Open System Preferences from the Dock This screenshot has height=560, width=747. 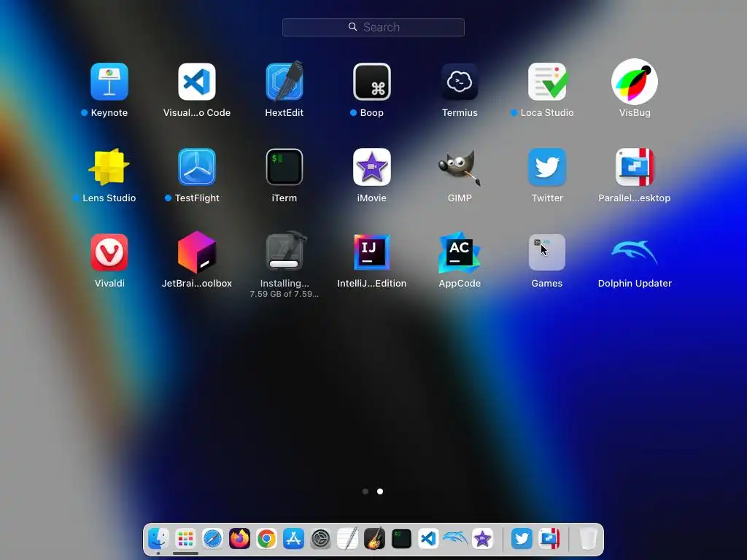pos(321,539)
